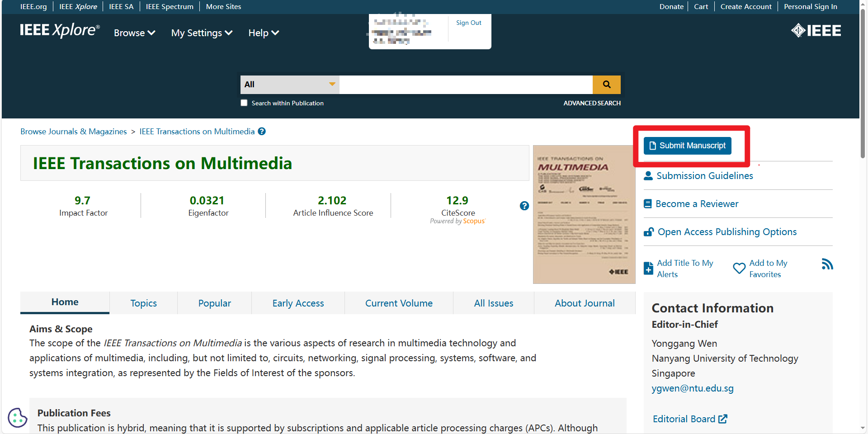Screen dimensions: 868x434
Task: Click the IEEE Xplore logo
Action: [60, 30]
